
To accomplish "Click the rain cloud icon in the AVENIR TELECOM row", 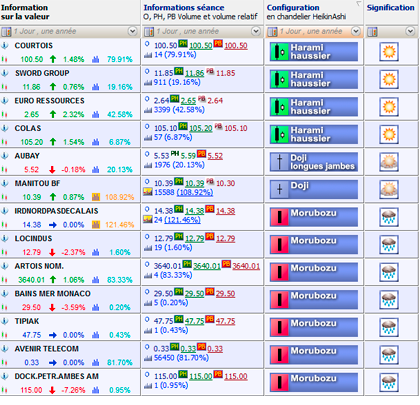I will point(389,355).
